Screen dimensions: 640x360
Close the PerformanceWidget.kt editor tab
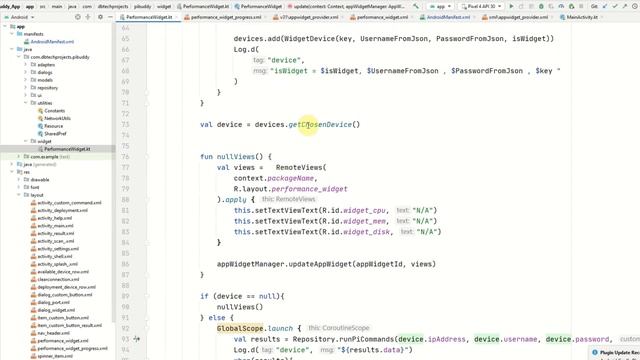(176, 17)
